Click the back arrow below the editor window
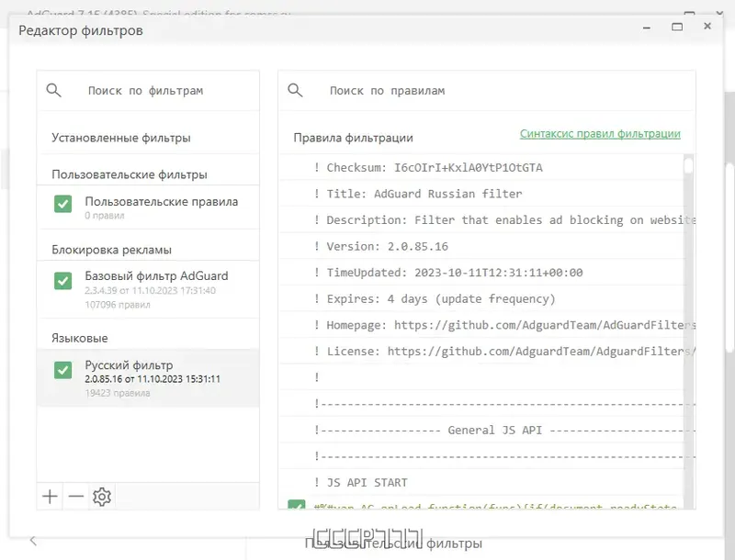 (x=33, y=541)
